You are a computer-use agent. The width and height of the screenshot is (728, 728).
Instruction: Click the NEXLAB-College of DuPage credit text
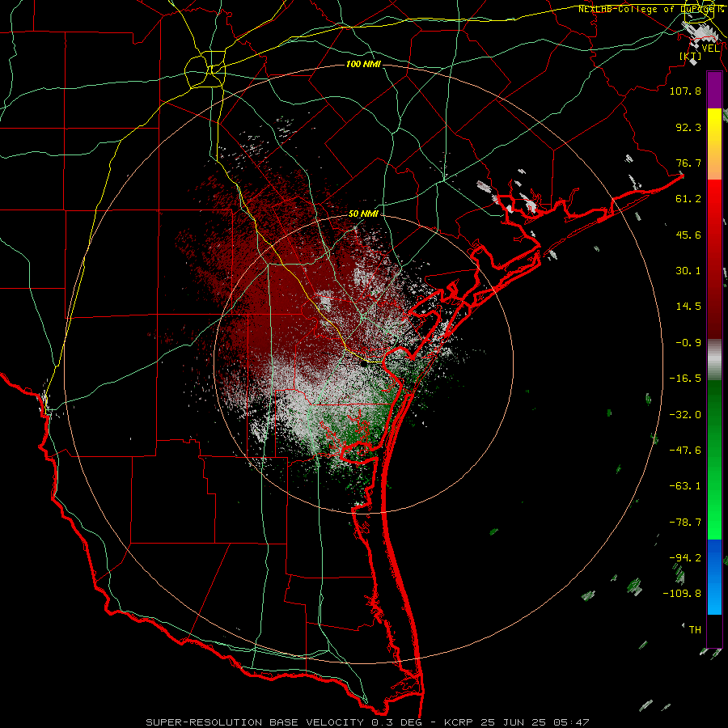tap(650, 9)
